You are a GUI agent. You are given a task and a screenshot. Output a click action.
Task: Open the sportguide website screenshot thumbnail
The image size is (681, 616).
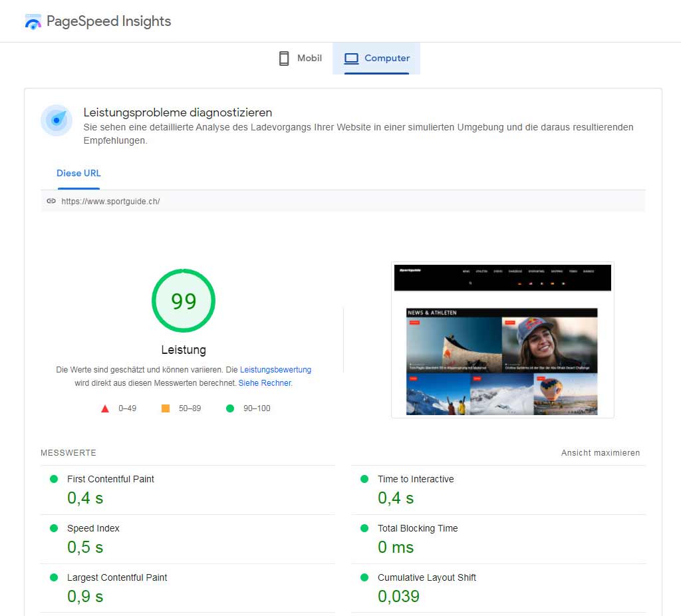(503, 340)
